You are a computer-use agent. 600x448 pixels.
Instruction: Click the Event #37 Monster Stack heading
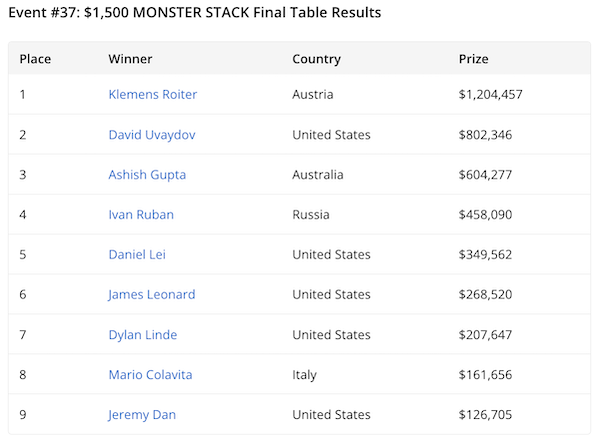pos(194,13)
